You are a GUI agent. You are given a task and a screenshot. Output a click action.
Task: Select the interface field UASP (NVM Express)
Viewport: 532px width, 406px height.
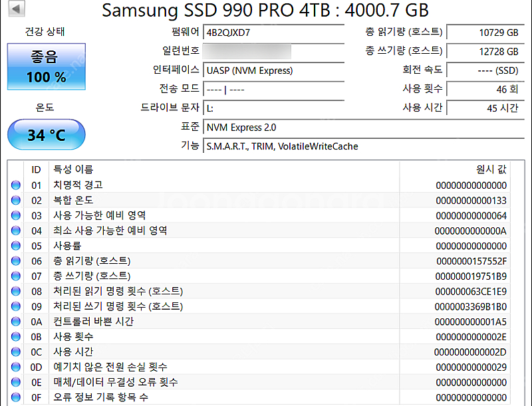273,70
